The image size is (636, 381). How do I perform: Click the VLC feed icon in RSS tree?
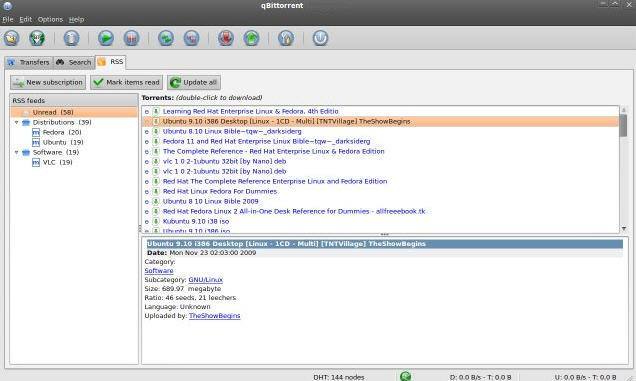(36, 162)
